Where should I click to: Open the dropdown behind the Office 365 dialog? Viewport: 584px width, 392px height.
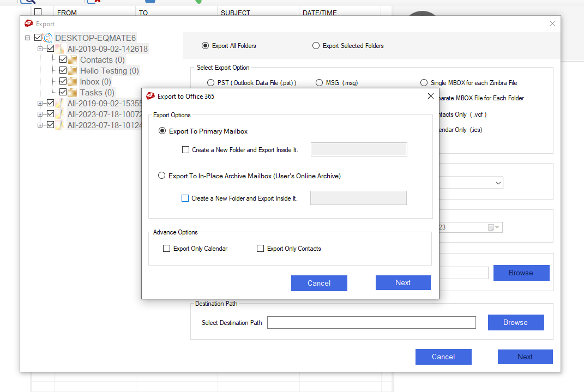498,183
